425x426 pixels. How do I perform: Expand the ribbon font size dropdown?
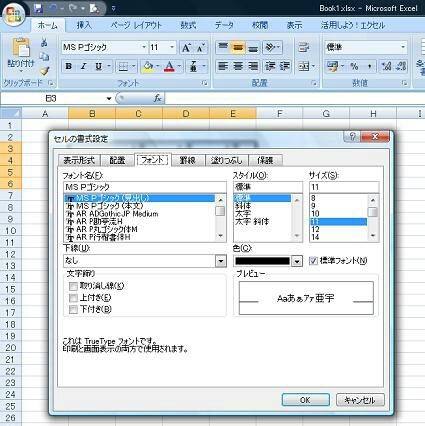tap(172, 47)
